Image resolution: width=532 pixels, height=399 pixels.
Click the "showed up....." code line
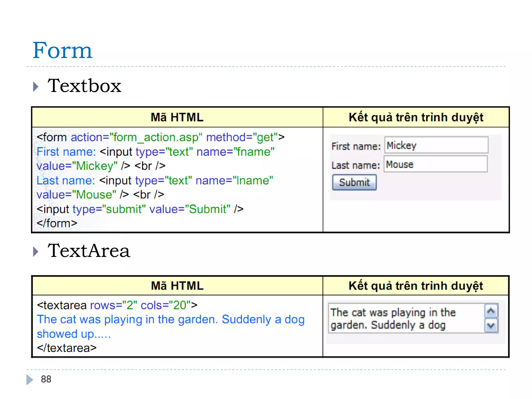point(74,334)
